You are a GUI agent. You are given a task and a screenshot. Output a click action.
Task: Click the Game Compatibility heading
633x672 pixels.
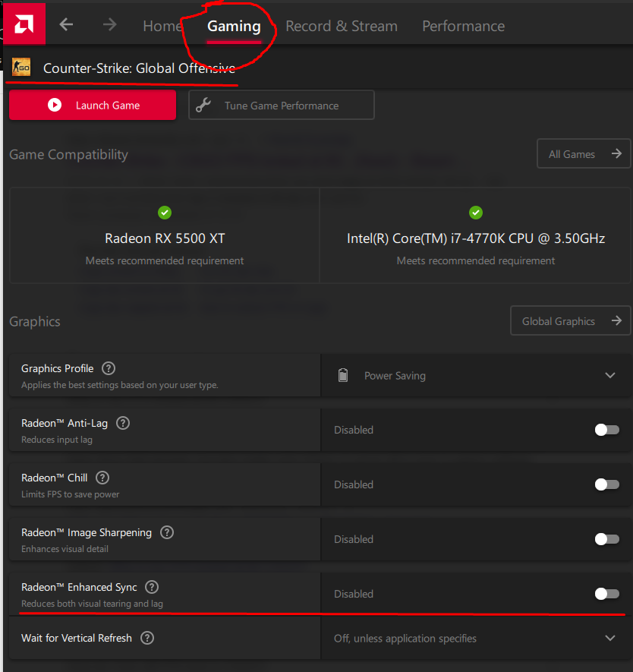(68, 154)
